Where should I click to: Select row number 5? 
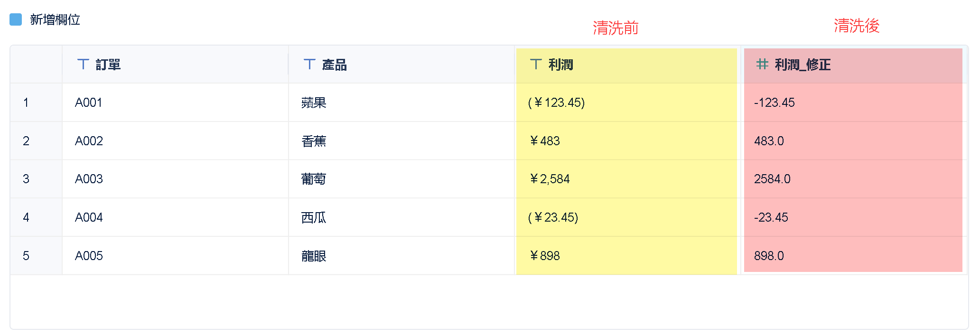click(x=26, y=256)
